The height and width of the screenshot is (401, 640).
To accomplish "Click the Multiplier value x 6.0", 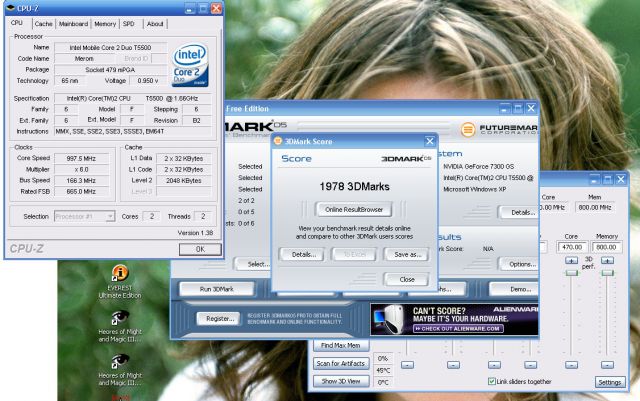I will (x=81, y=169).
